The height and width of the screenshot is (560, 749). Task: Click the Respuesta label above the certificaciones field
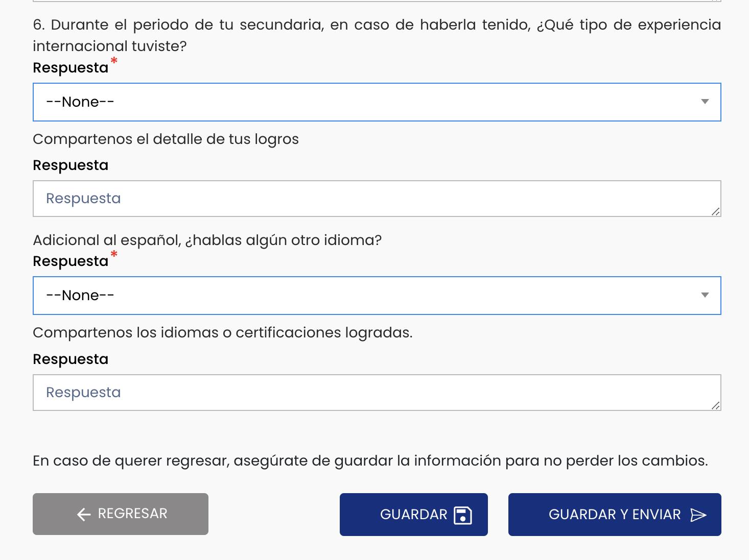coord(71,359)
